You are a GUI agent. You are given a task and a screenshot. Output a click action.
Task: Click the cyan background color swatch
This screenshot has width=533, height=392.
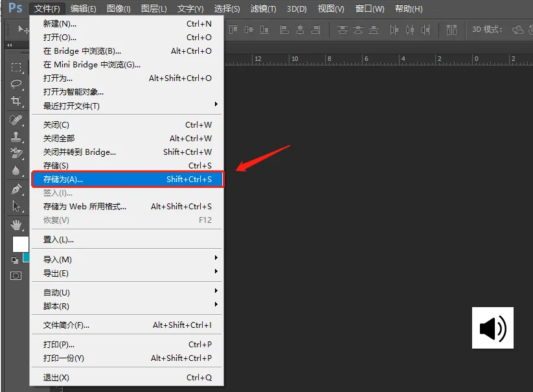26,257
